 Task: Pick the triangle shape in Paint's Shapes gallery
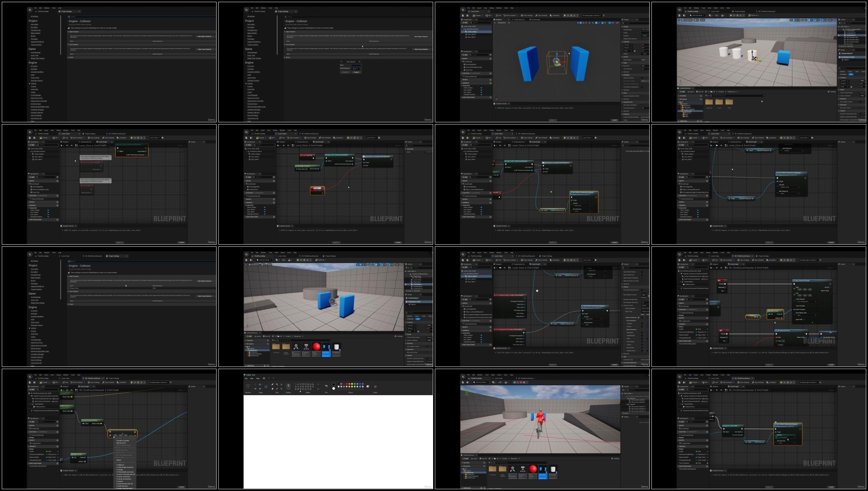click(x=310, y=384)
